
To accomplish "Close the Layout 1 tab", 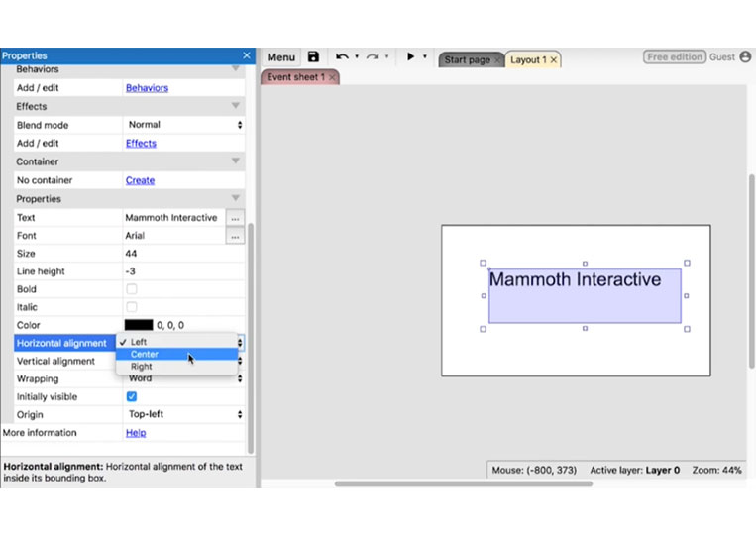I will 554,60.
